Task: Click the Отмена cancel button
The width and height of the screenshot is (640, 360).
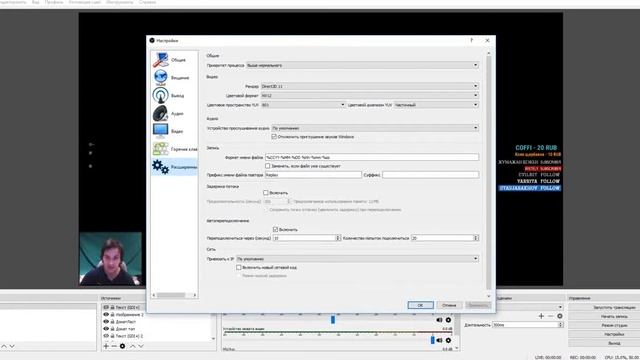Action: (x=449, y=305)
